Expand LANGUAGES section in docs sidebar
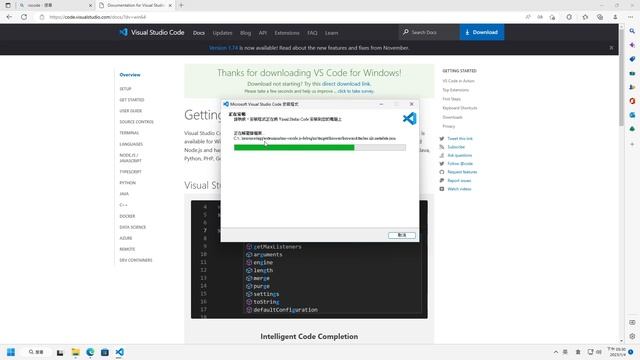 (x=131, y=144)
